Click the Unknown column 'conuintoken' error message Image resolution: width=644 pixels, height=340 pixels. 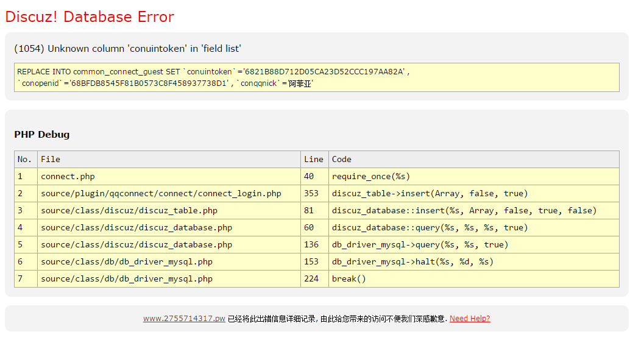pos(127,49)
